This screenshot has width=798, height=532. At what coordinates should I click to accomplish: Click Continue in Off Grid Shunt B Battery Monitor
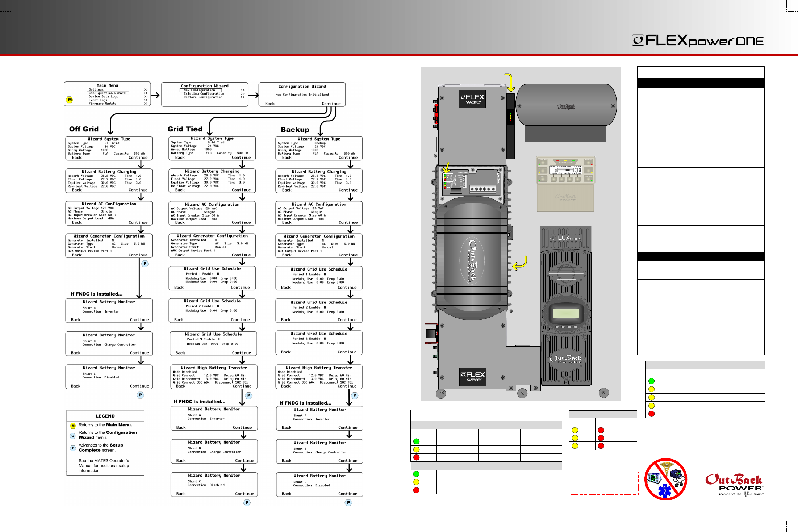pos(139,353)
